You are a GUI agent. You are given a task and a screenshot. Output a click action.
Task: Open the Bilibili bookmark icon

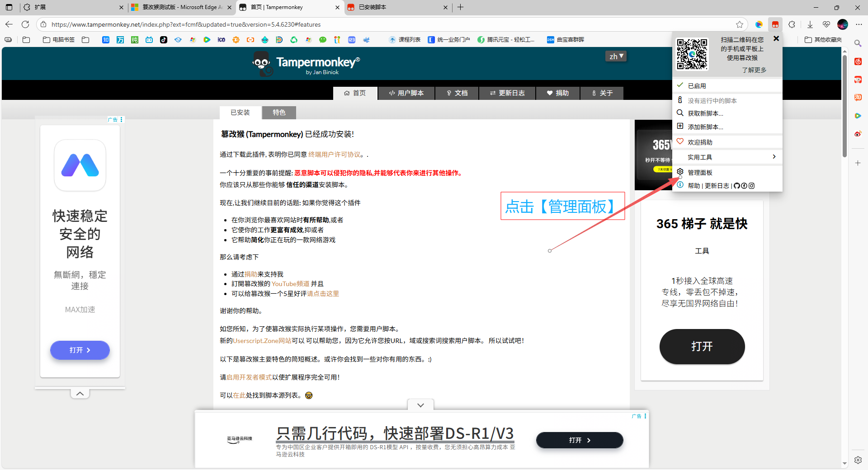(x=149, y=40)
